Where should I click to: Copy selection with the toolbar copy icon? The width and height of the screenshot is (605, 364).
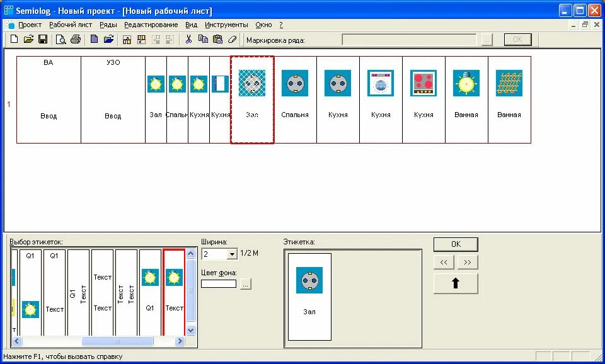tap(203, 39)
